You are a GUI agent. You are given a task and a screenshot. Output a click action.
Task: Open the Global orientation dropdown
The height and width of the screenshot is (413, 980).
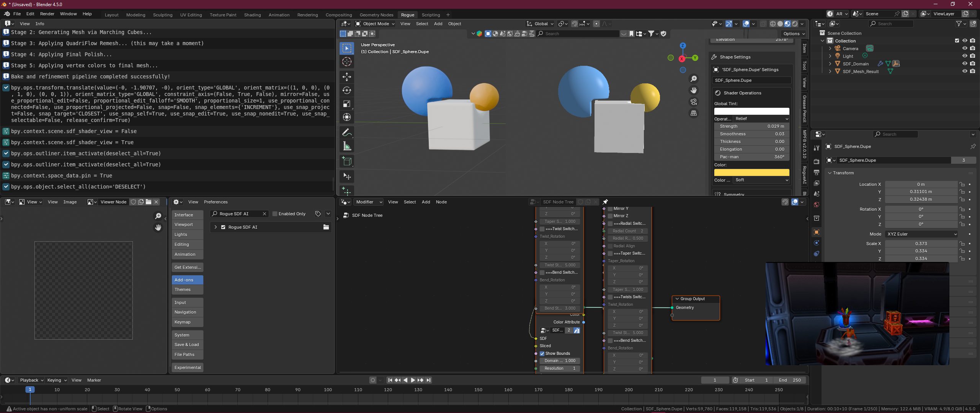540,24
